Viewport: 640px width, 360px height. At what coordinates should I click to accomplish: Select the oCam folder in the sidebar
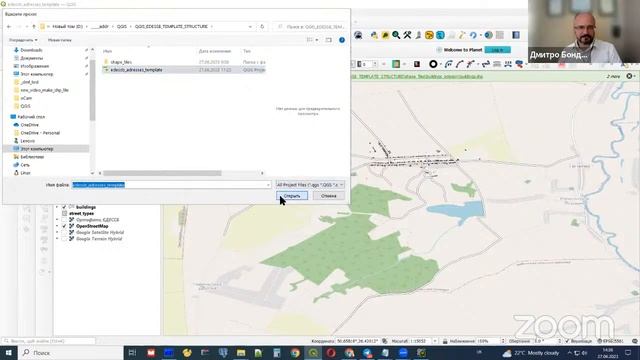click(x=26, y=98)
